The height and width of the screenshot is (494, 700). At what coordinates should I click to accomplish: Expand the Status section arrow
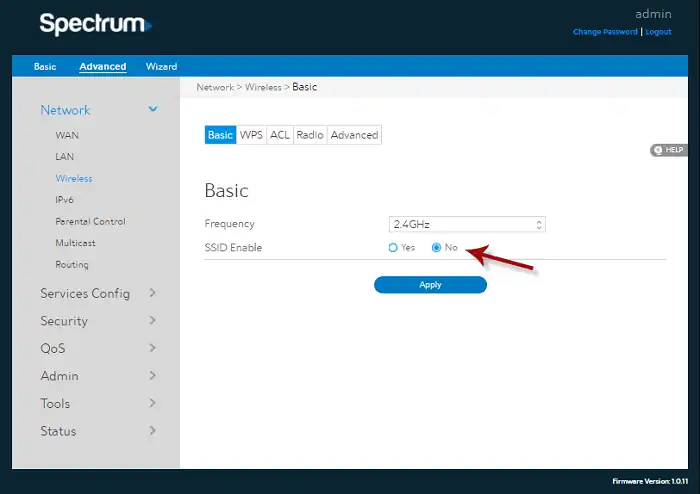pos(152,431)
